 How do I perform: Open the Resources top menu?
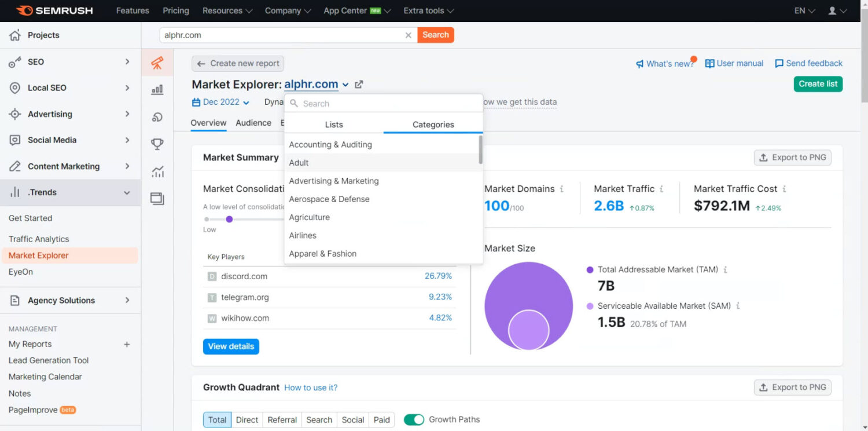[x=227, y=10]
